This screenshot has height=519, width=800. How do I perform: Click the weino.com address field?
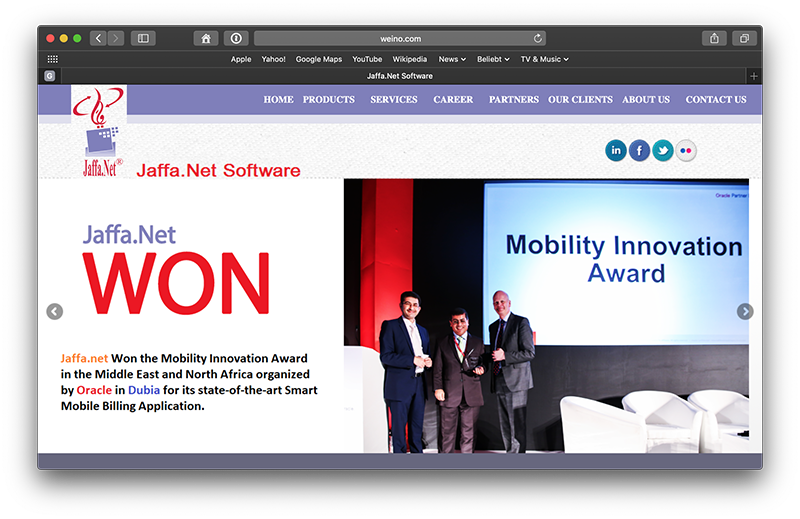(400, 38)
